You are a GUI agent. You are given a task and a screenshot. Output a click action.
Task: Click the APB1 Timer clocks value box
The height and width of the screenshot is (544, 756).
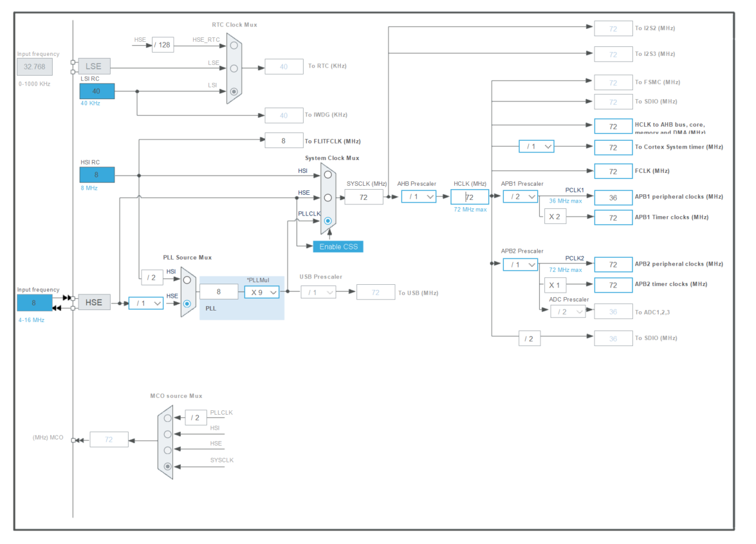click(613, 218)
